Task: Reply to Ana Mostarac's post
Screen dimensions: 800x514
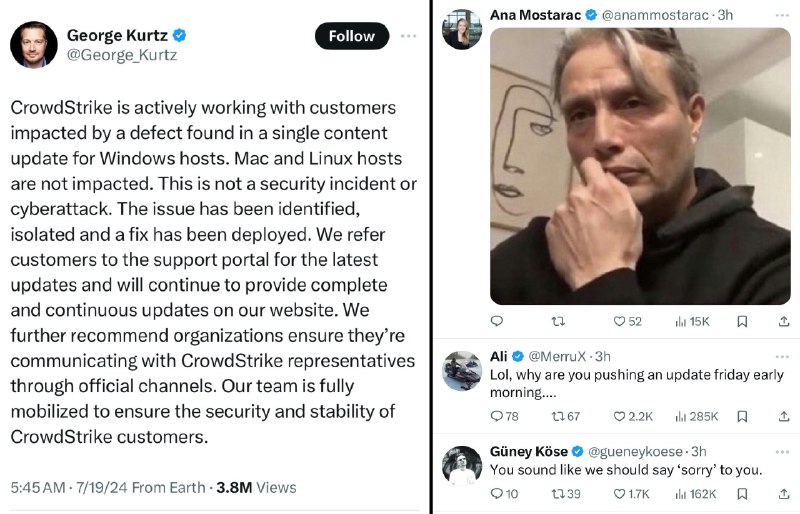Action: (498, 321)
